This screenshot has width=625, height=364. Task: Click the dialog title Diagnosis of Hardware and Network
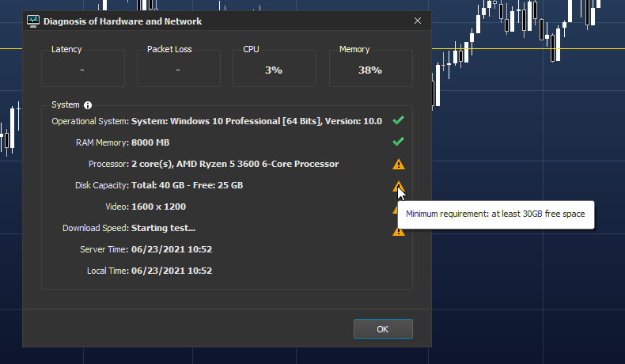(x=123, y=21)
